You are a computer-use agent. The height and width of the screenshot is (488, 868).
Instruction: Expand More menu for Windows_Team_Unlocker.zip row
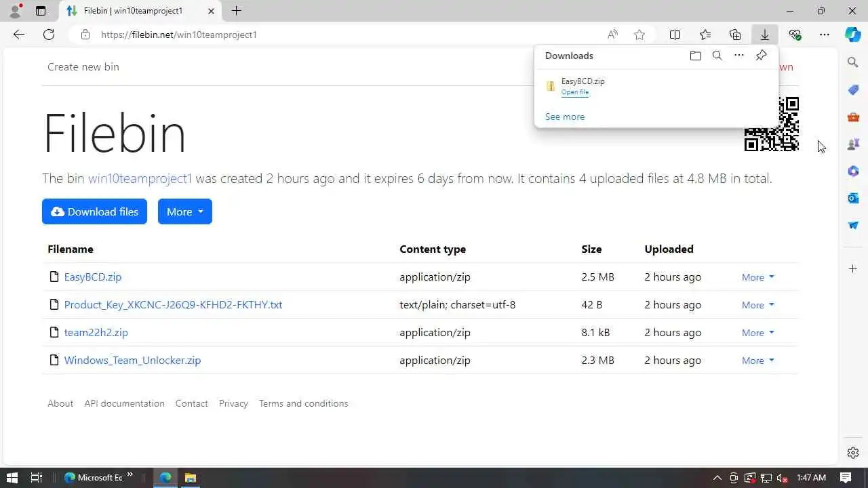pos(757,361)
